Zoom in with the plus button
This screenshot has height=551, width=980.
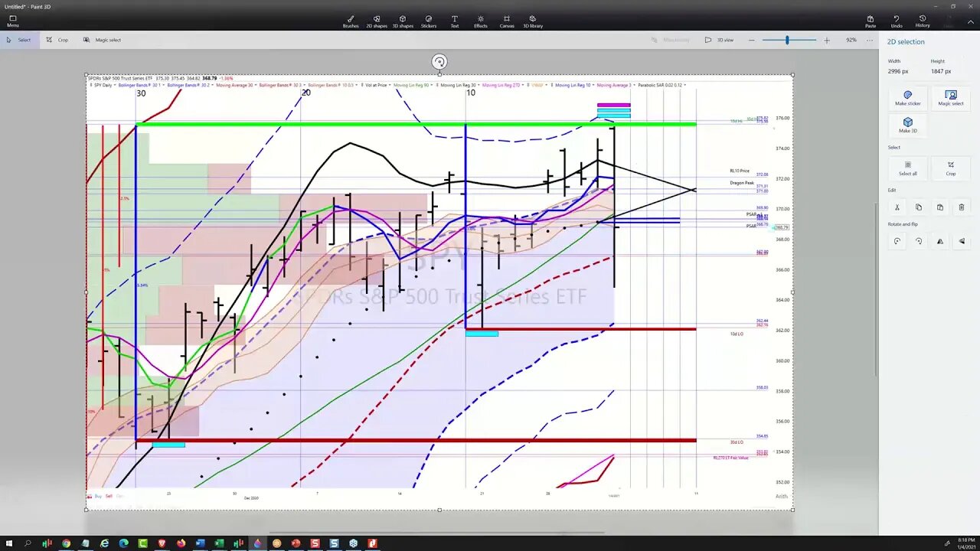tap(826, 40)
